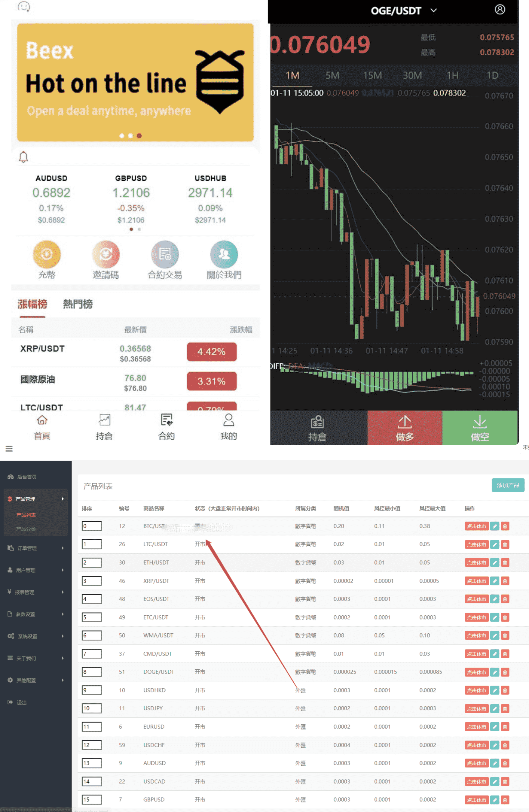Screen dimensions: 529x812
Task: Select the 1H chart interval tab
Action: point(452,75)
